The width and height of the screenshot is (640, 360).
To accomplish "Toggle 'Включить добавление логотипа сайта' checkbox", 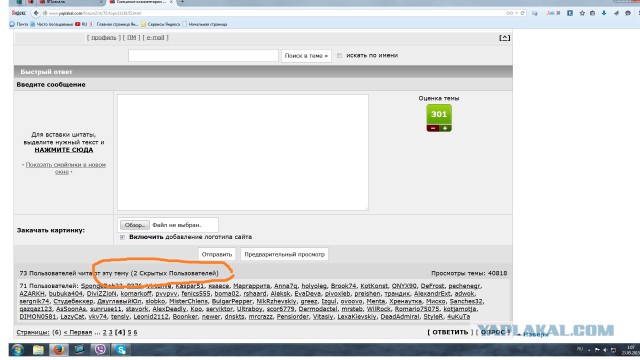I will 122,237.
